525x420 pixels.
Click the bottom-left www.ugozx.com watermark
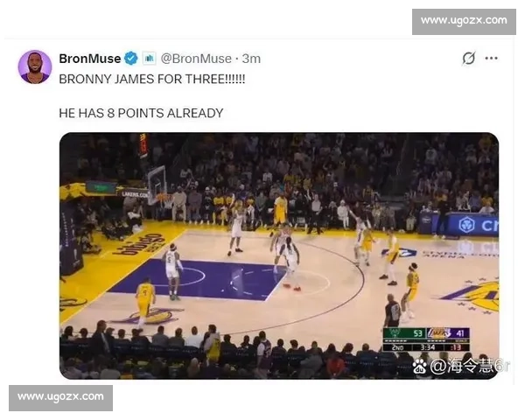tap(60, 397)
